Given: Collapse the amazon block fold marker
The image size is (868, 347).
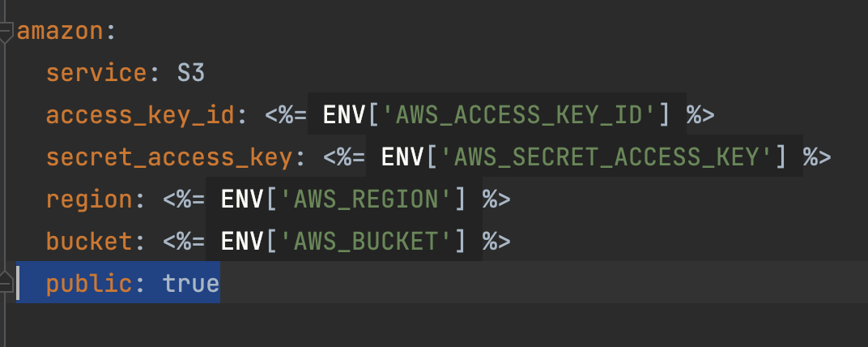Looking at the screenshot, I should [x=6, y=32].
